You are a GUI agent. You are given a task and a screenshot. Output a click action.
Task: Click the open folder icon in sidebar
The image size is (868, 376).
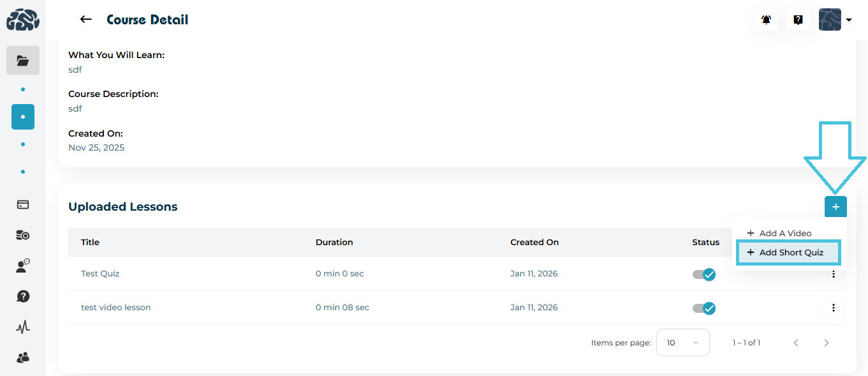23,61
